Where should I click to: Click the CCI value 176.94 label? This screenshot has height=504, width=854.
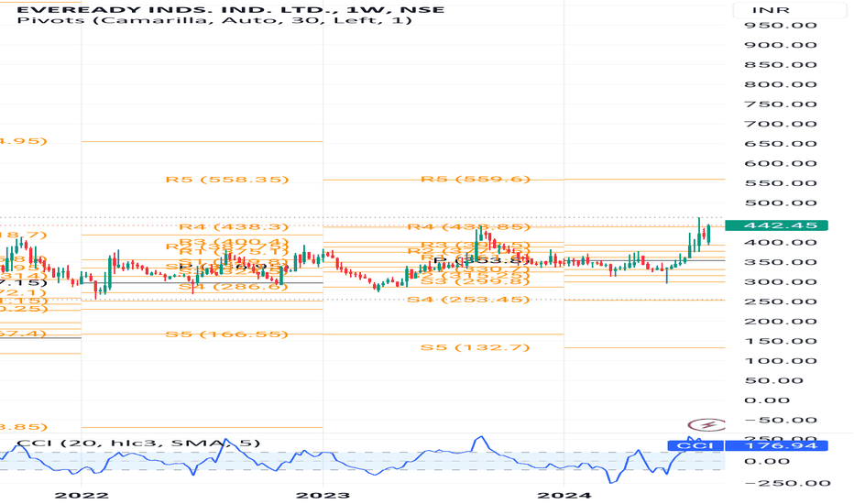tap(777, 445)
